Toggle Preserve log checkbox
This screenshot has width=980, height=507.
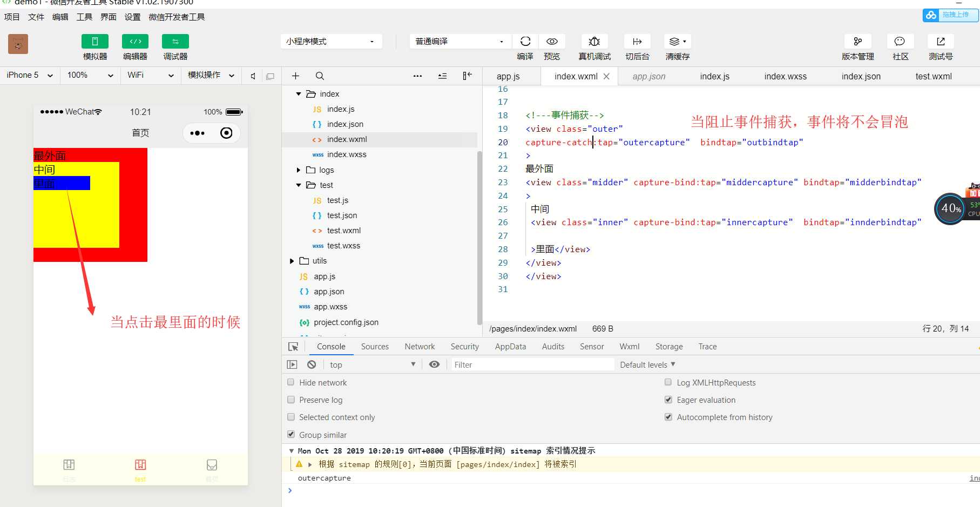[291, 400]
